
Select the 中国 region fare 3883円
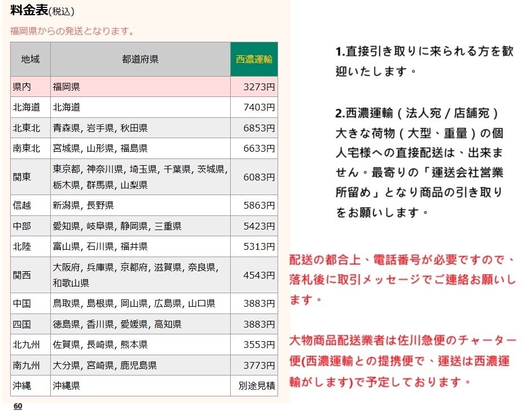pyautogui.click(x=253, y=303)
